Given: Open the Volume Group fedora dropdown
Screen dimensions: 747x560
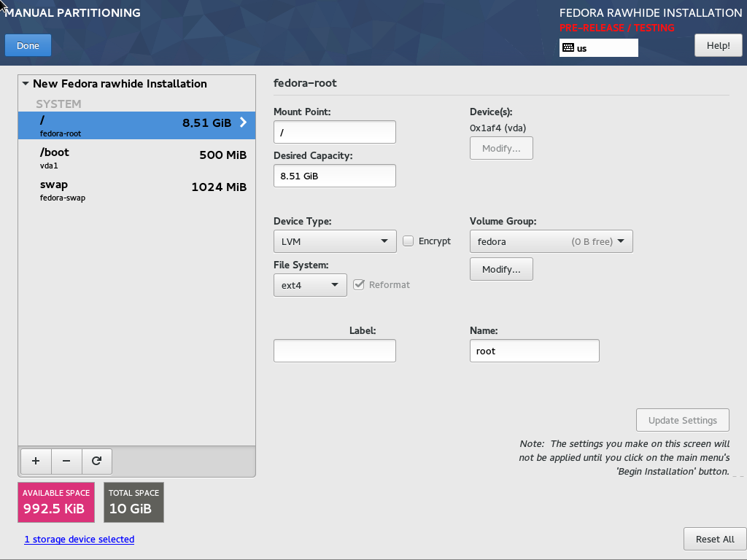Looking at the screenshot, I should (551, 241).
